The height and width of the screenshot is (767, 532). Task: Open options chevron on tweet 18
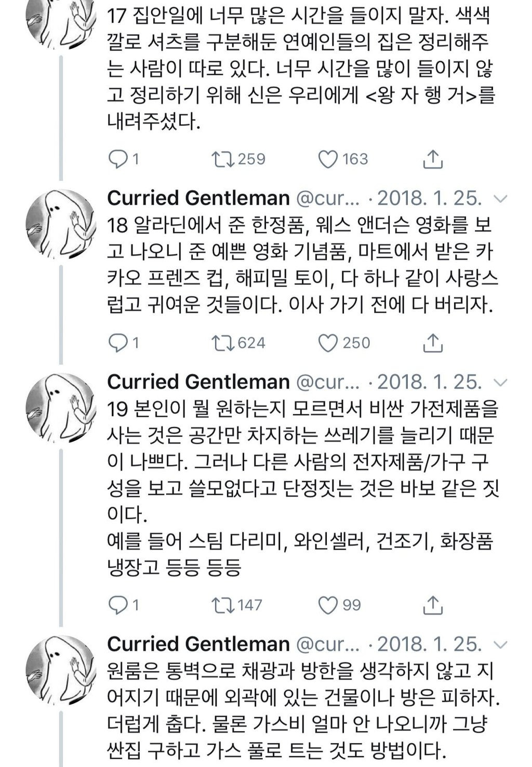point(500,199)
